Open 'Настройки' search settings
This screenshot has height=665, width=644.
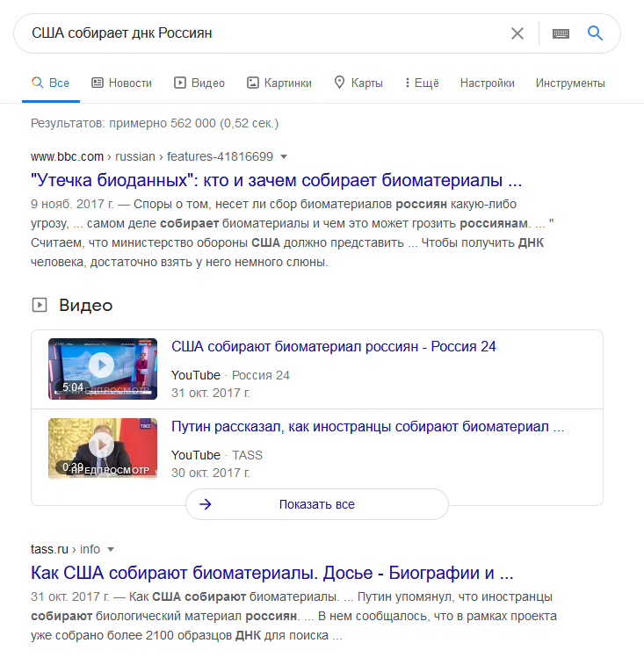pyautogui.click(x=487, y=83)
